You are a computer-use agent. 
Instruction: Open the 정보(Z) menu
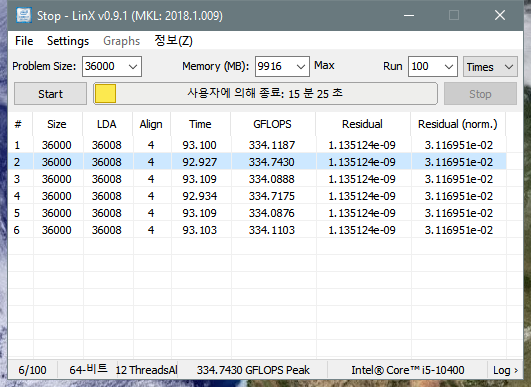(x=173, y=41)
